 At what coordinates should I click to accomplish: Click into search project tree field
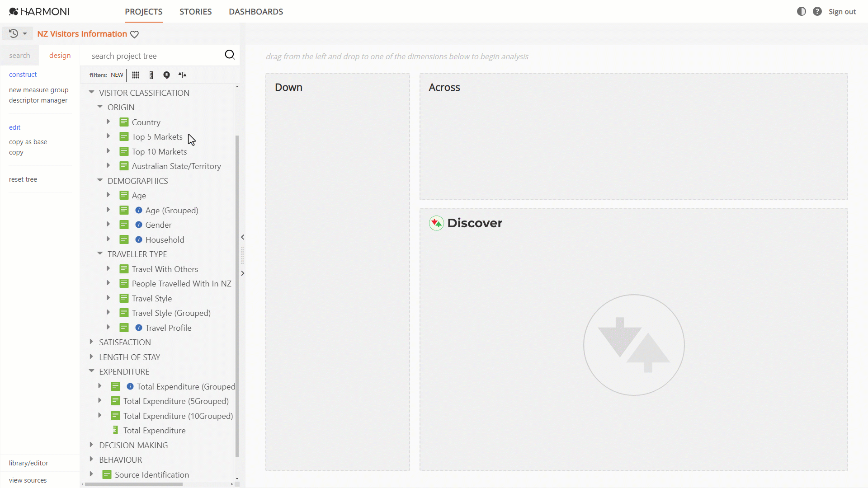pos(154,56)
